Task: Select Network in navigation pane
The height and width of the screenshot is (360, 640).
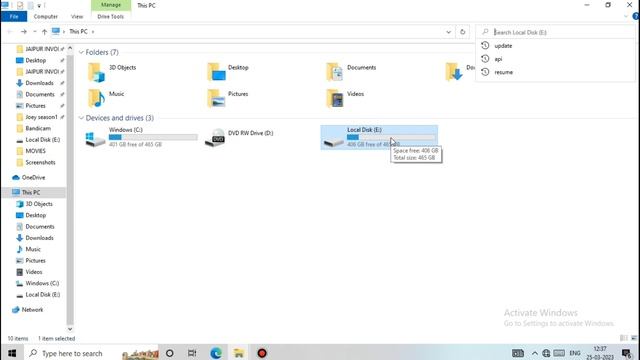Action: click(32, 310)
